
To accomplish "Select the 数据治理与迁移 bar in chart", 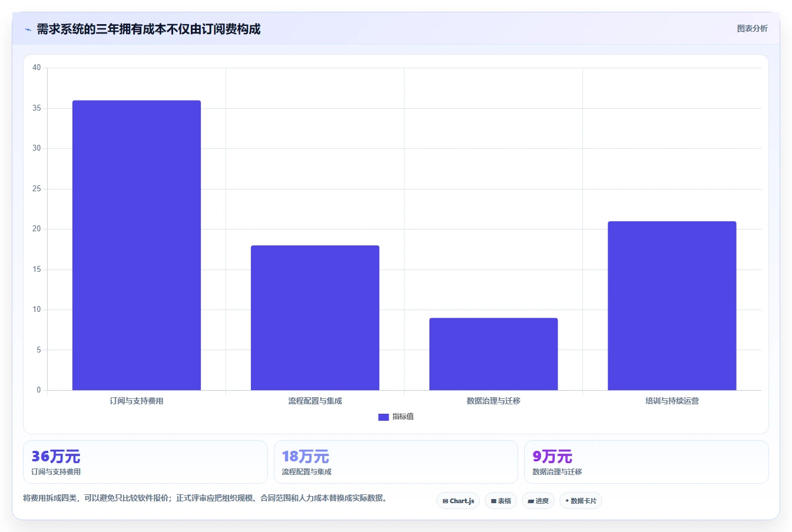I will point(493,354).
